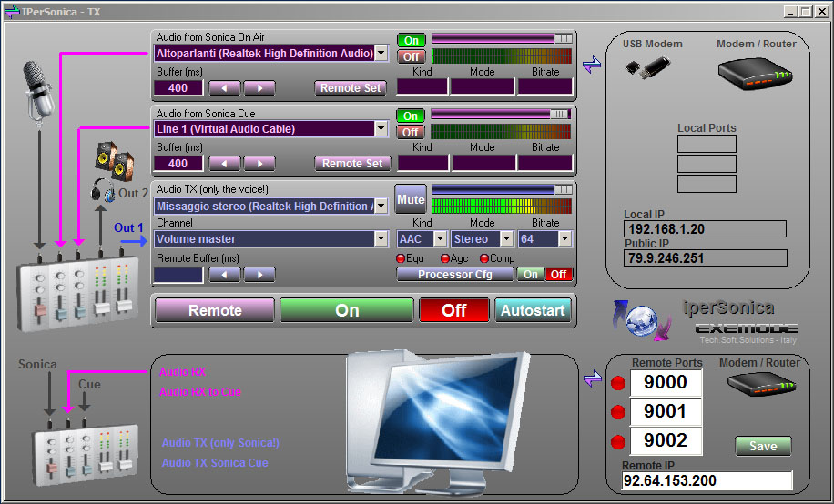This screenshot has height=504, width=834.
Task: Click the large Remote button
Action: coord(215,310)
